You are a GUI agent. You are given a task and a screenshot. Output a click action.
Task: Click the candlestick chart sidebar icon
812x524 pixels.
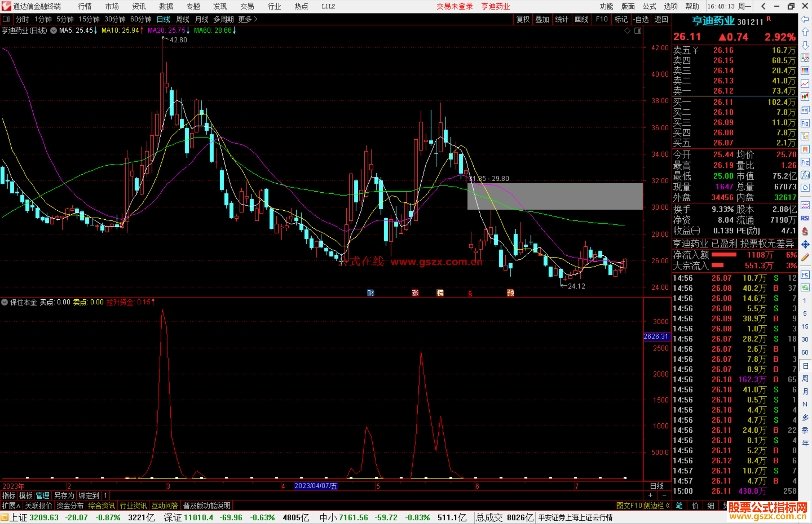point(805,97)
